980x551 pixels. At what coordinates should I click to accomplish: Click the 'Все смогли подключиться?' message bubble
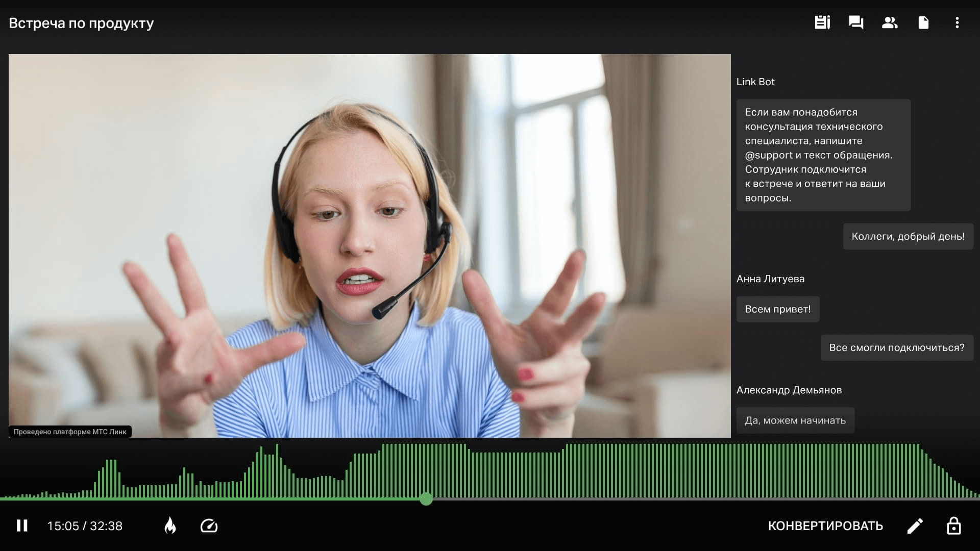[x=896, y=347]
